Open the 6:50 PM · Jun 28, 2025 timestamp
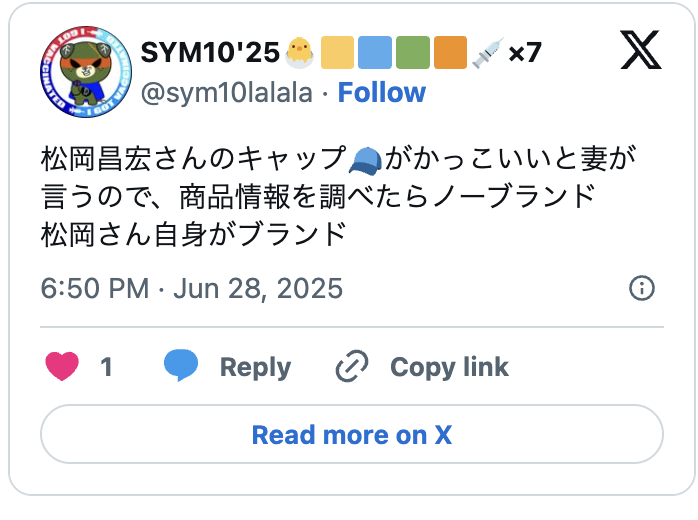 click(192, 289)
